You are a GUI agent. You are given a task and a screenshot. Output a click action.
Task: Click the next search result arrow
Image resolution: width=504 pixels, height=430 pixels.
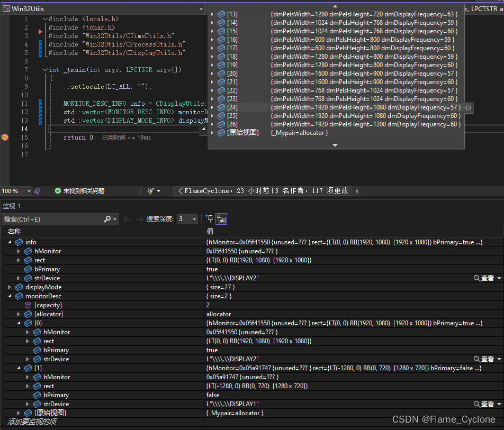click(x=139, y=219)
